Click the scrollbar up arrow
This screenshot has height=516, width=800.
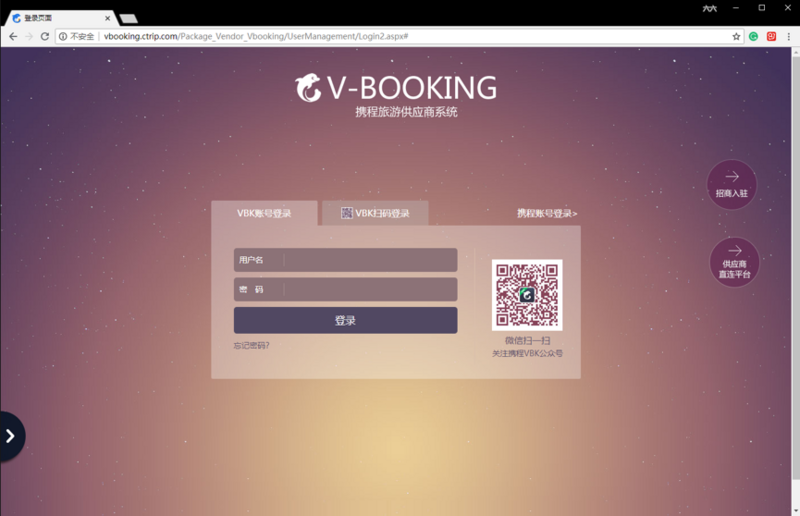pos(796,52)
